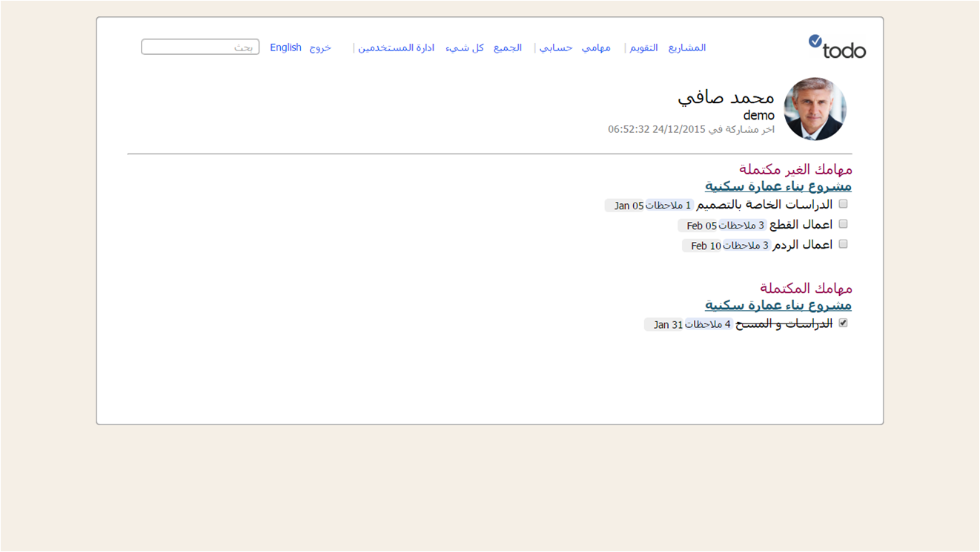Click the كل شيء navigation link
Image resolution: width=980 pixels, height=552 pixels.
point(465,47)
